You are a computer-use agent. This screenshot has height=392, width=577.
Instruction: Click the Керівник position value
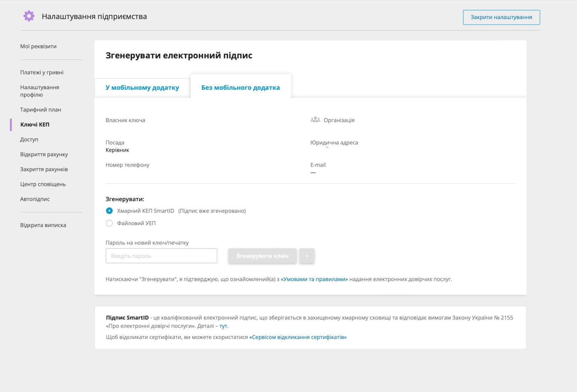tap(117, 150)
